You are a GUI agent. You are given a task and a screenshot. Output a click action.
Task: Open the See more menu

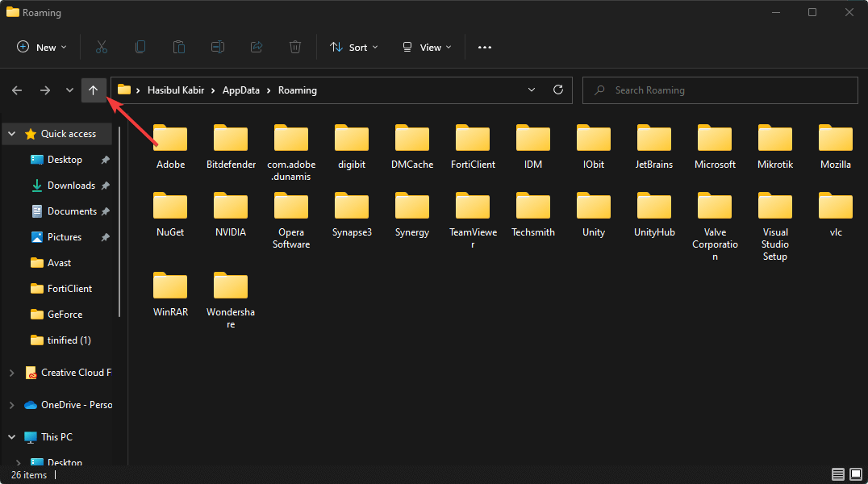click(484, 47)
